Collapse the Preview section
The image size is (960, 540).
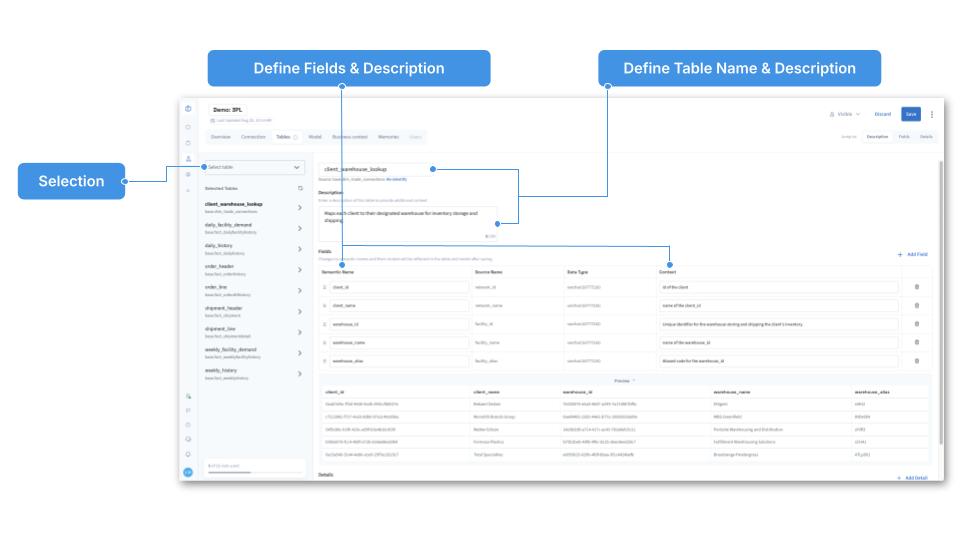(625, 380)
